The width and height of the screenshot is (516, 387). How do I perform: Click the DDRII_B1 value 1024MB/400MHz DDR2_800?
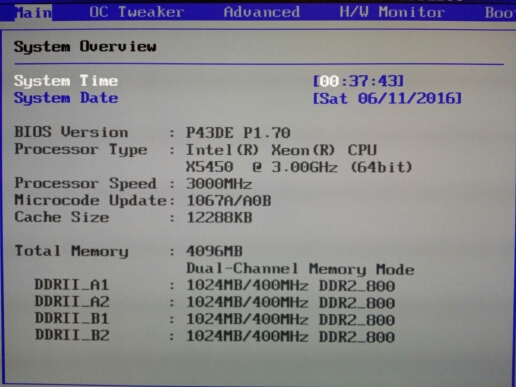point(290,320)
